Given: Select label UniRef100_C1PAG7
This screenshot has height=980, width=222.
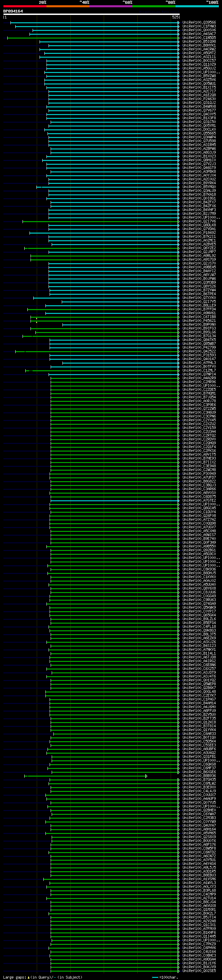Looking at the screenshot, I should [x=199, y=699].
